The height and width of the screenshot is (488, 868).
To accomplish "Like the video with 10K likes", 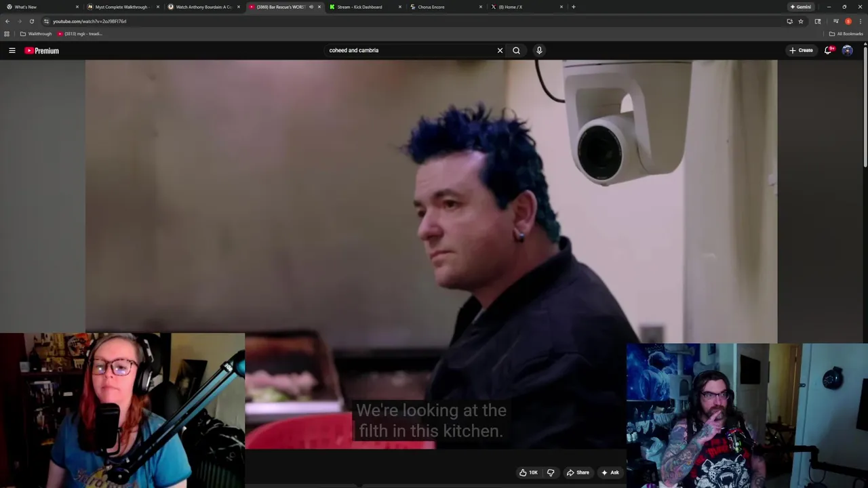I will pos(528,472).
